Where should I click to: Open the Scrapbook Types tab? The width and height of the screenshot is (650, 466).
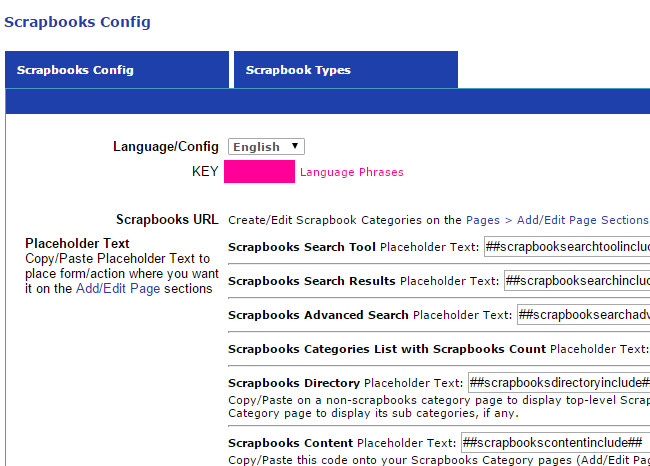298,70
